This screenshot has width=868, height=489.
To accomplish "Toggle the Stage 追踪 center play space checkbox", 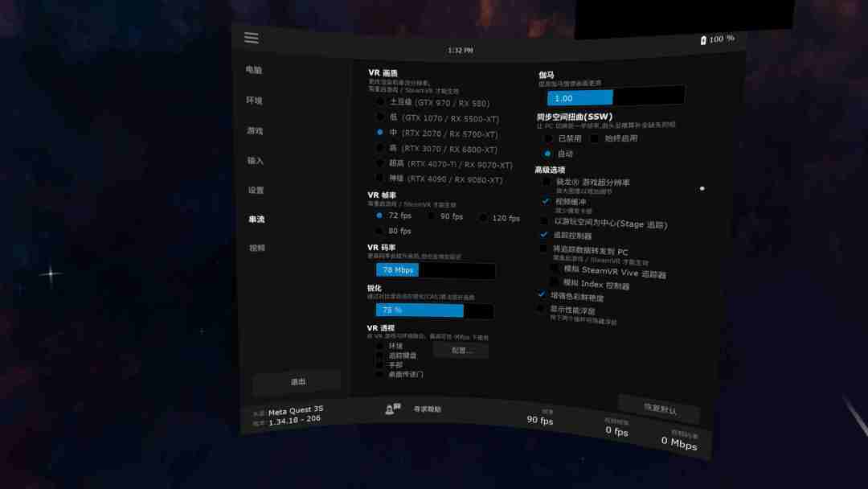I will point(544,221).
